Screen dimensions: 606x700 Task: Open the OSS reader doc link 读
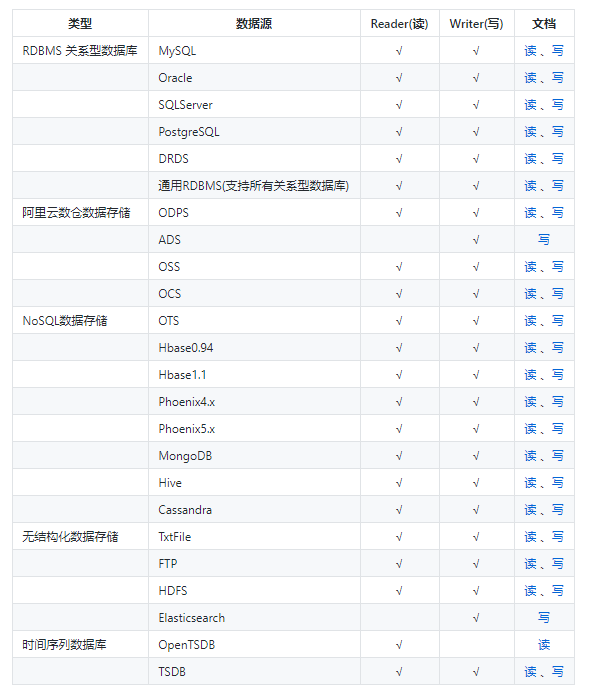530,267
